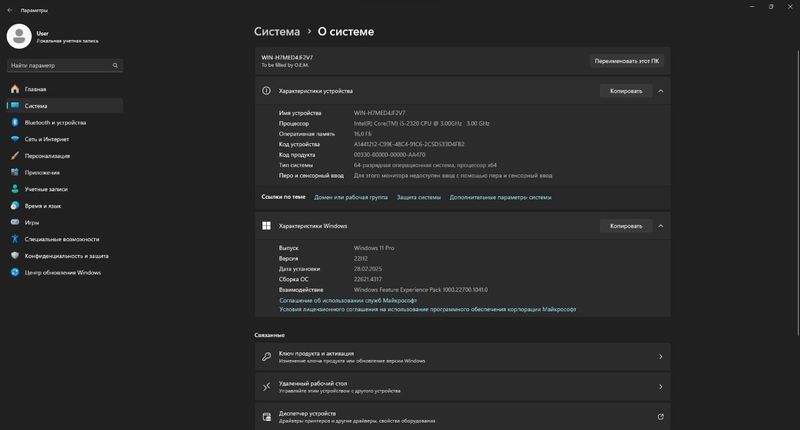Image resolution: width=800 pixels, height=430 pixels.
Task: Click the key icon for product activation
Action: click(266, 357)
